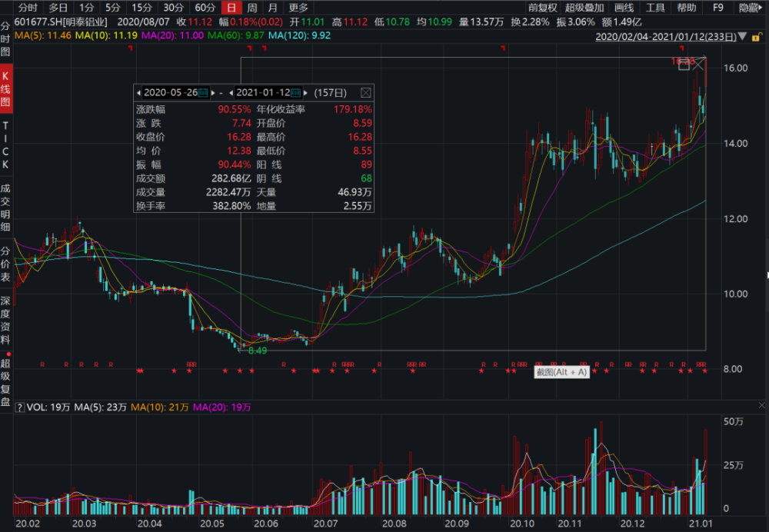This screenshot has width=769, height=532.
Task: Select the 5分 five-minute period
Action: tap(113, 8)
